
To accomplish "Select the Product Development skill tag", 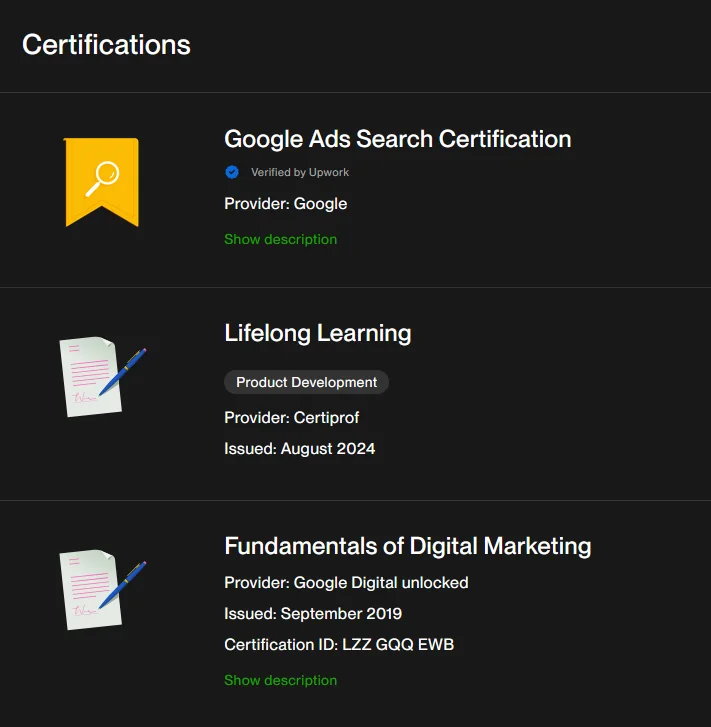I will pos(307,382).
